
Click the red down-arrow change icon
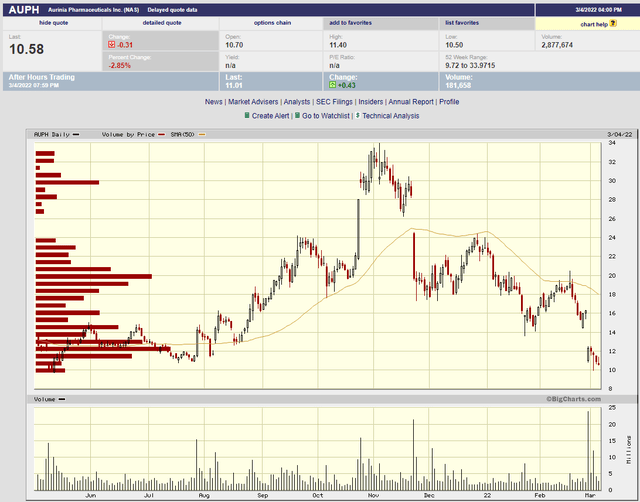click(111, 44)
